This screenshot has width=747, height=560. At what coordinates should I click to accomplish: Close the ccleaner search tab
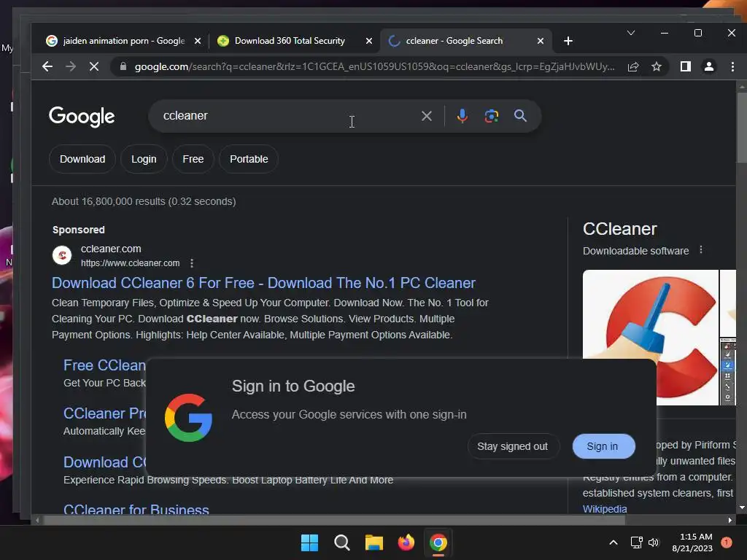(541, 41)
